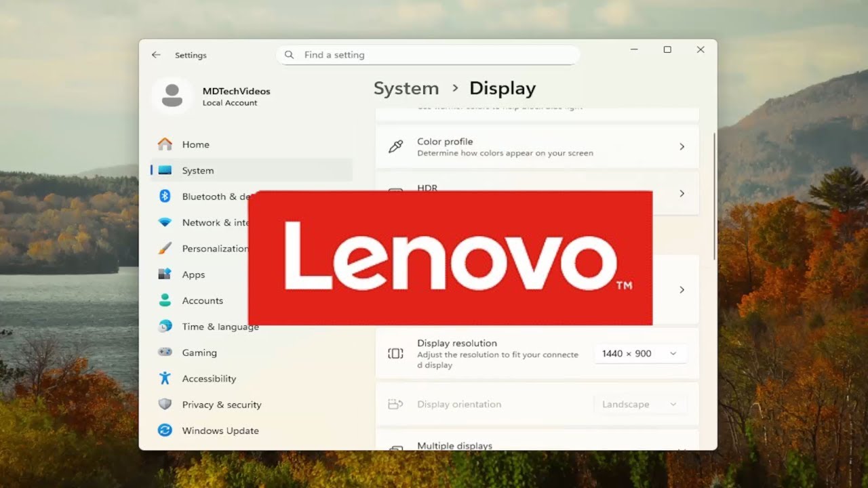868x488 pixels.
Task: Click the Network wifi icon
Action: click(x=165, y=222)
